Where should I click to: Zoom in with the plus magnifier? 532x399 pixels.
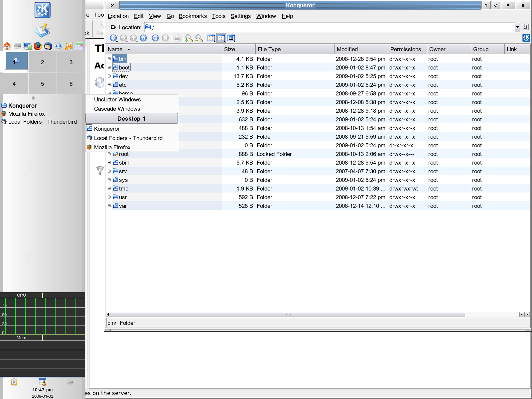pyautogui.click(x=189, y=38)
